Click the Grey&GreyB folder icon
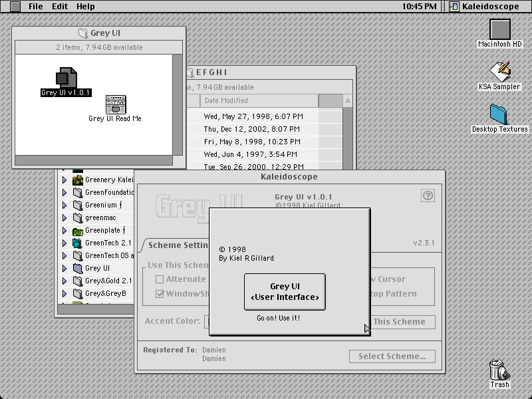Screen dimensions: 532x399 pyautogui.click(x=78, y=294)
